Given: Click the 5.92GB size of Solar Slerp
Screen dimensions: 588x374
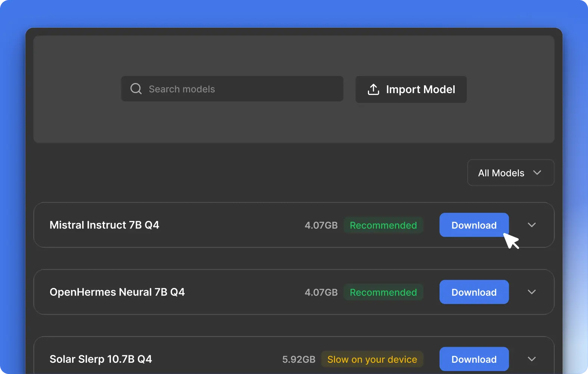Looking at the screenshot, I should (x=298, y=359).
